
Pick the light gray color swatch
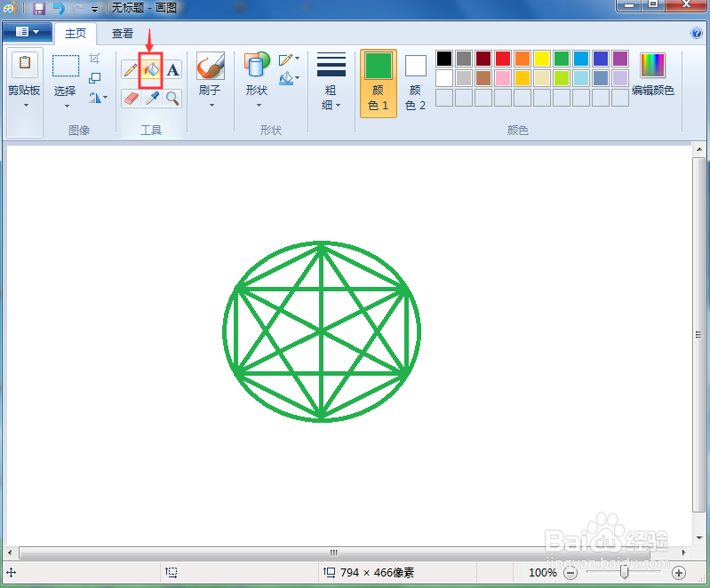(x=464, y=78)
